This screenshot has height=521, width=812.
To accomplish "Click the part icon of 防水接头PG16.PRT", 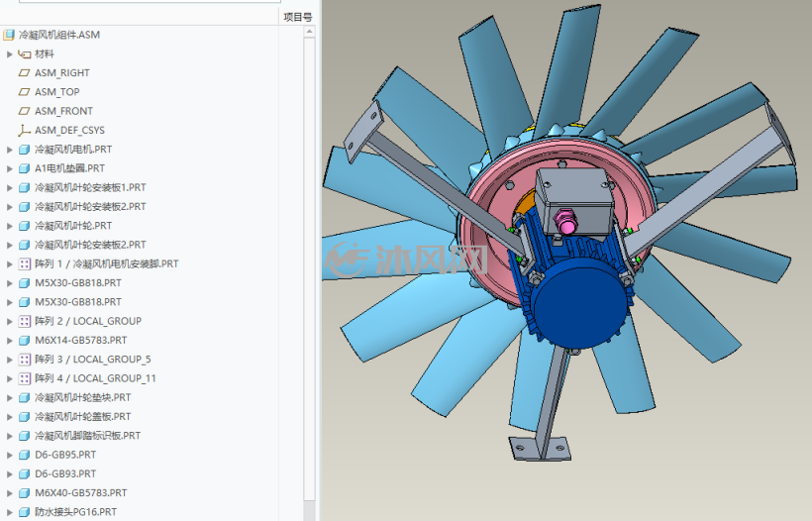I will point(25,512).
